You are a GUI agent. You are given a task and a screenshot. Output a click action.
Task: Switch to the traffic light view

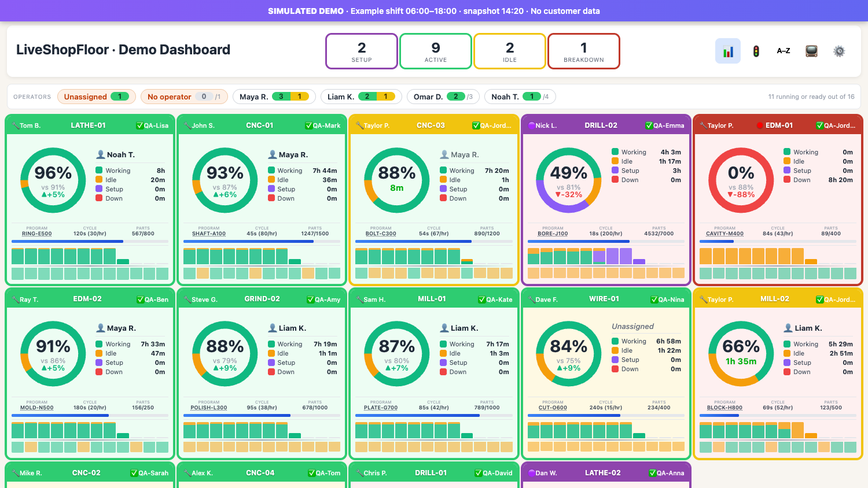click(756, 51)
